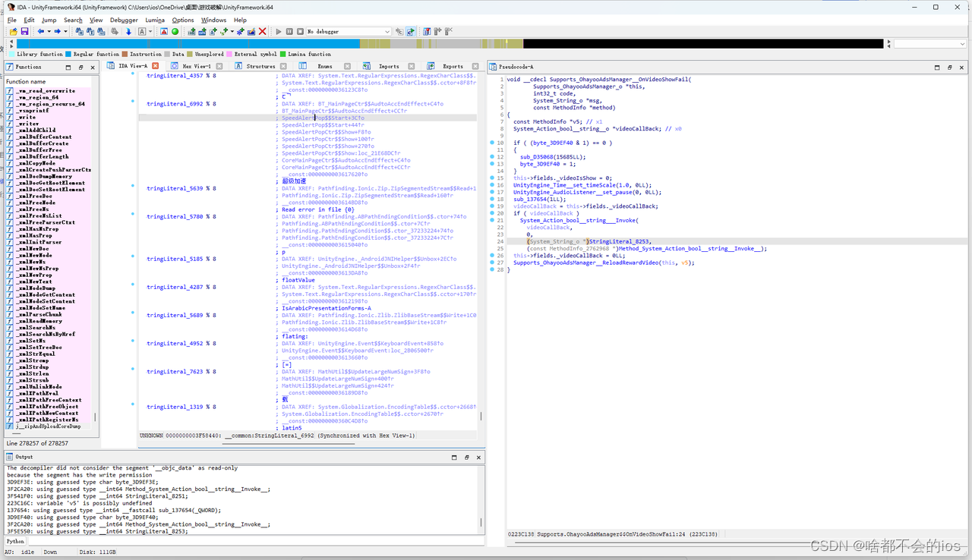Click UnityEngine_Time__set_timeScale in pseudocode
This screenshot has width=972, height=560.
pos(563,185)
